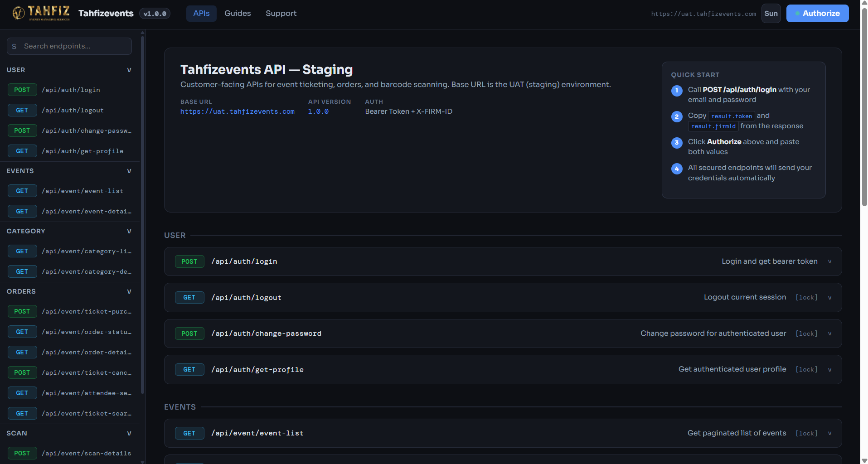Click header URL https://uat.tahfizevents.com text

click(x=703, y=14)
